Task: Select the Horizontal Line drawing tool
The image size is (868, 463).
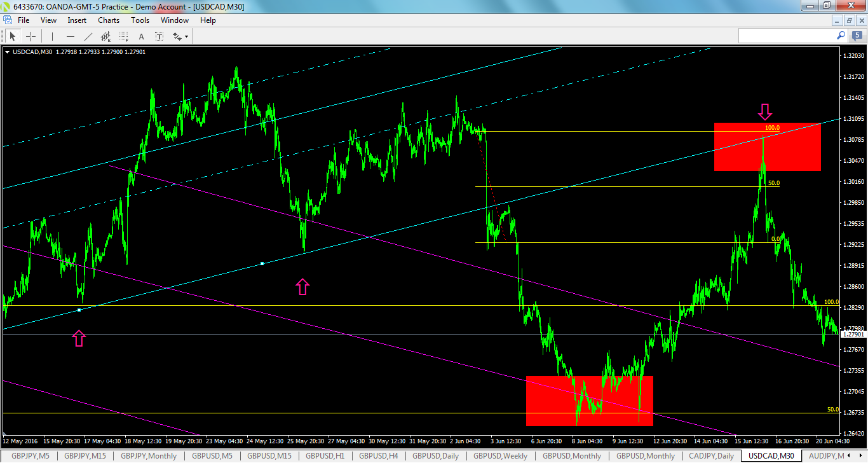Action: click(x=70, y=36)
